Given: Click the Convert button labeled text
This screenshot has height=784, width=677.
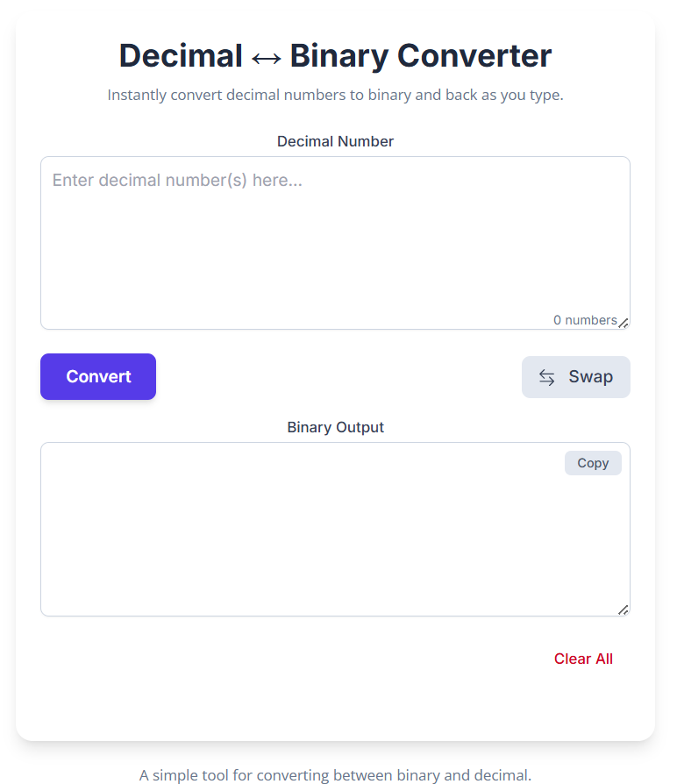Looking at the screenshot, I should 97,376.
